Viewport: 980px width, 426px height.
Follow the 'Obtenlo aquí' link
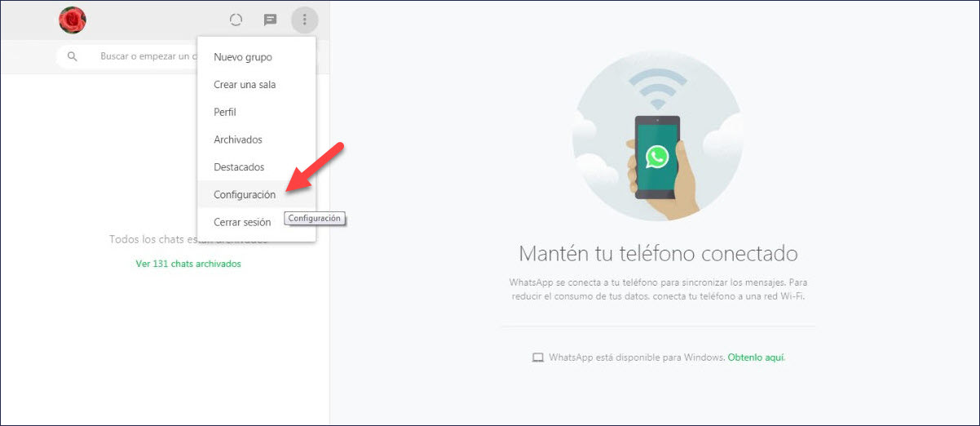pos(757,357)
